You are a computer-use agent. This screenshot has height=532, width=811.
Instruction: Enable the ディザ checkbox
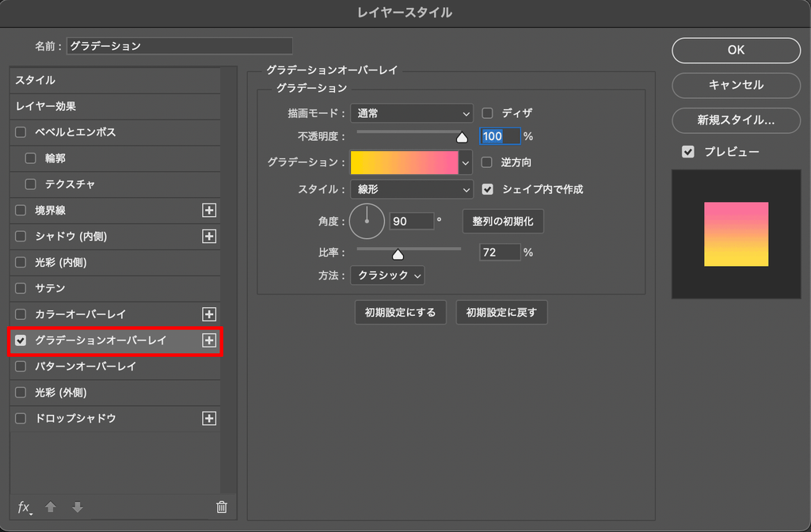point(487,112)
